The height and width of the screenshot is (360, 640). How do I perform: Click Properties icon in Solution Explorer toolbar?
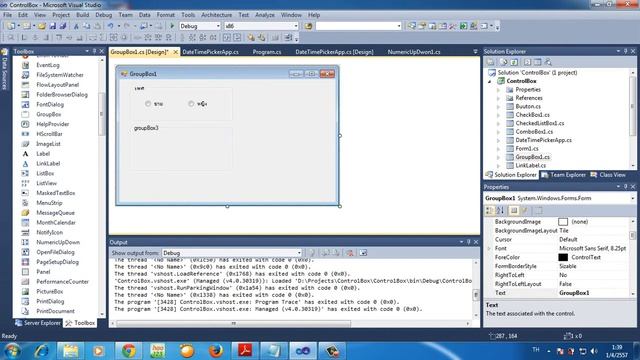[491, 62]
